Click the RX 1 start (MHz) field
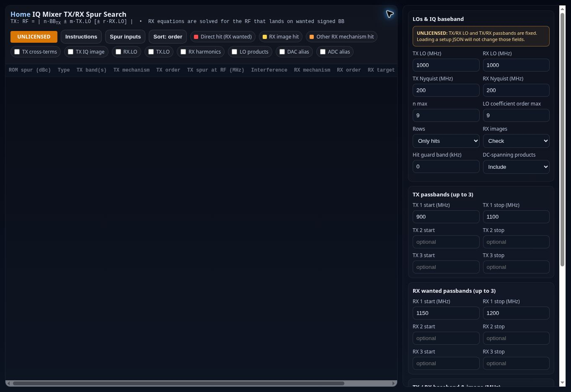This screenshot has height=392, width=571. (x=446, y=313)
